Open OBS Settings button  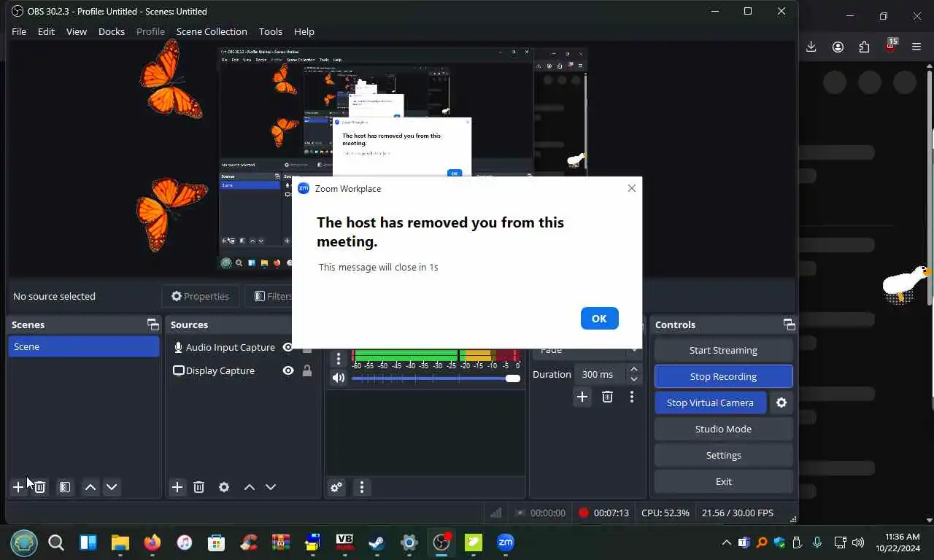coord(723,455)
